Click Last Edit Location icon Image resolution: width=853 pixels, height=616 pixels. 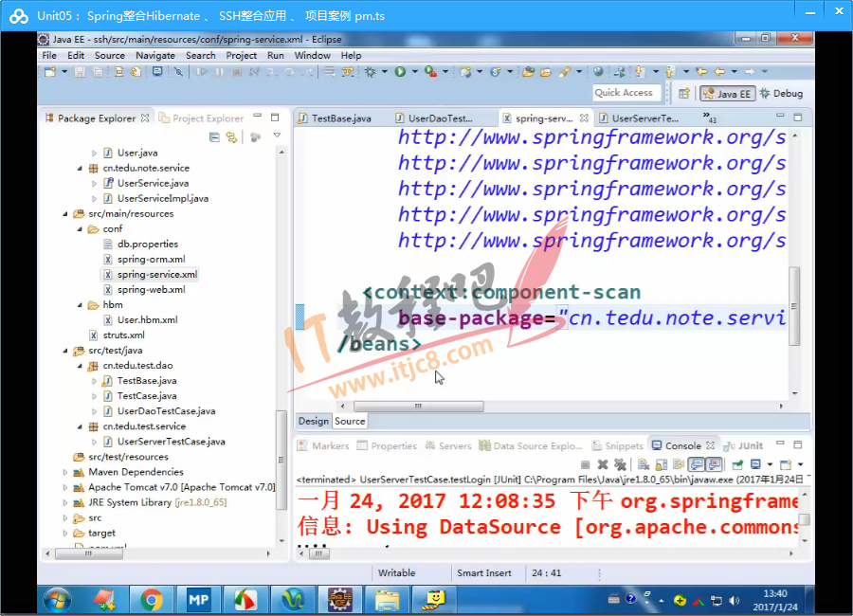click(x=701, y=71)
